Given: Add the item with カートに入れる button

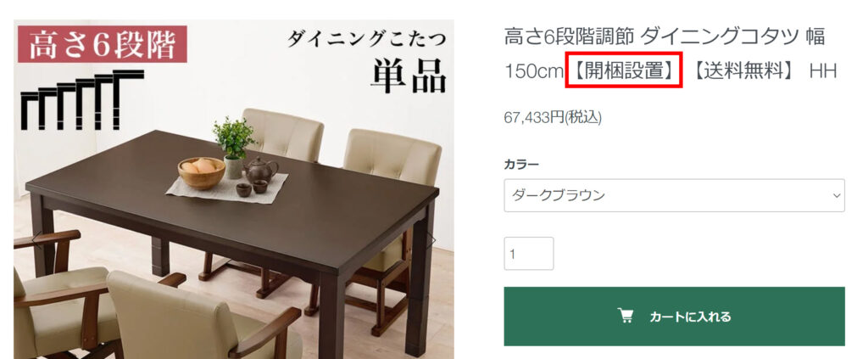Looking at the screenshot, I should [x=674, y=317].
